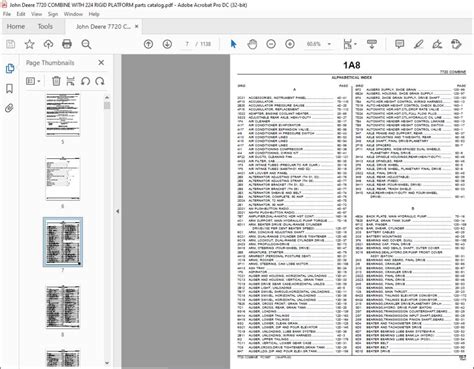Go to previous page with up arrow
The image size is (474, 369).
pyautogui.click(x=148, y=44)
